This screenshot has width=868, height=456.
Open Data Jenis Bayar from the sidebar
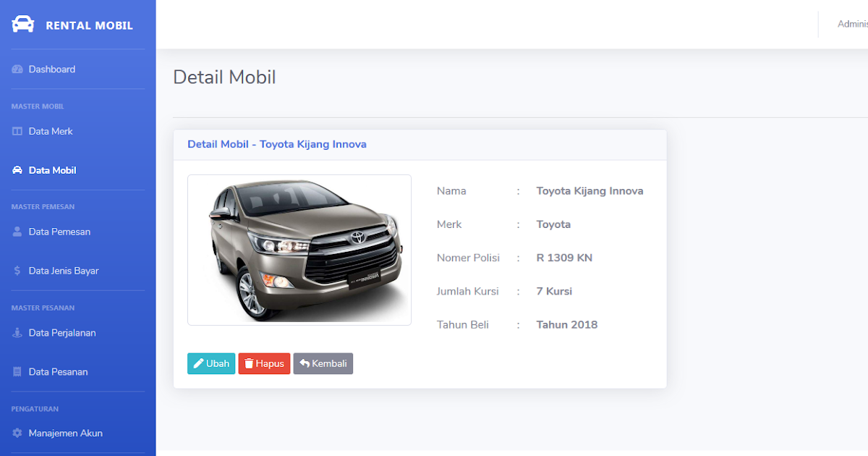[64, 270]
